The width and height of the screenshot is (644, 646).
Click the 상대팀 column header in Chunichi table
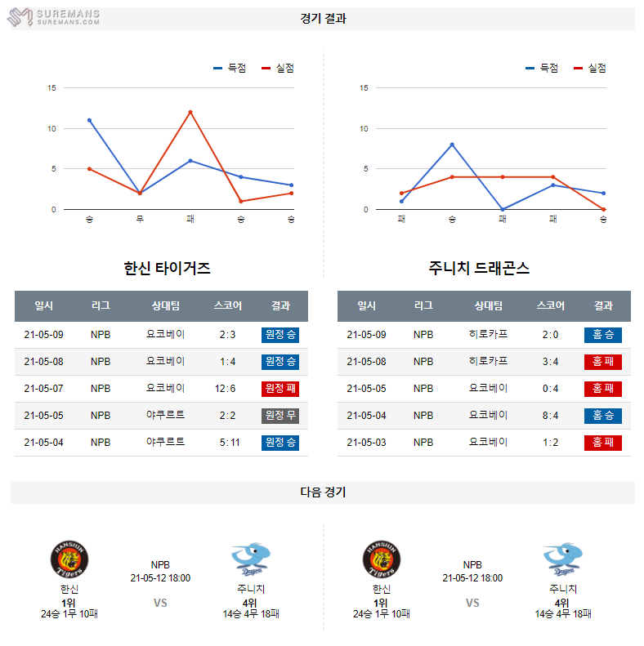click(489, 305)
